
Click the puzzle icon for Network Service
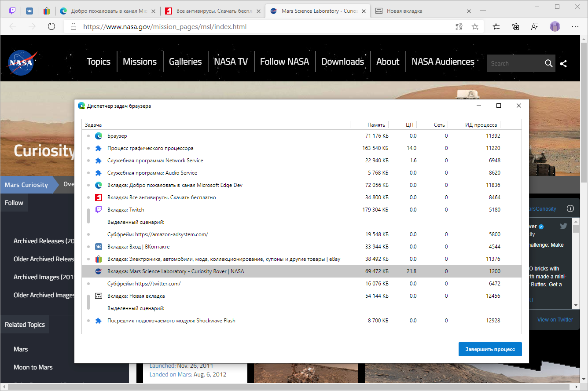point(99,161)
